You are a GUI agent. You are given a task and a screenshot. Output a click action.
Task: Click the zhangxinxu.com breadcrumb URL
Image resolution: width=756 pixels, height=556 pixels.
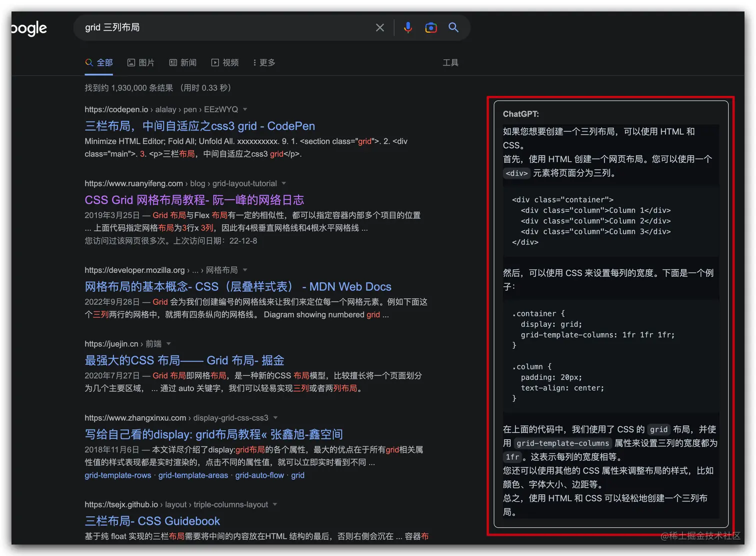pos(176,418)
